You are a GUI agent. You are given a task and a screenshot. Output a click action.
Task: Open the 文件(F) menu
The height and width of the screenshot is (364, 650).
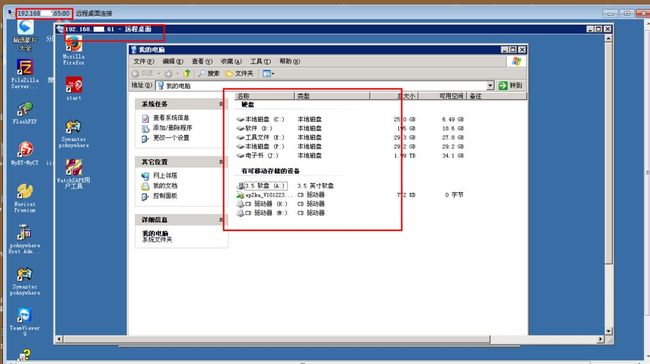(143, 61)
